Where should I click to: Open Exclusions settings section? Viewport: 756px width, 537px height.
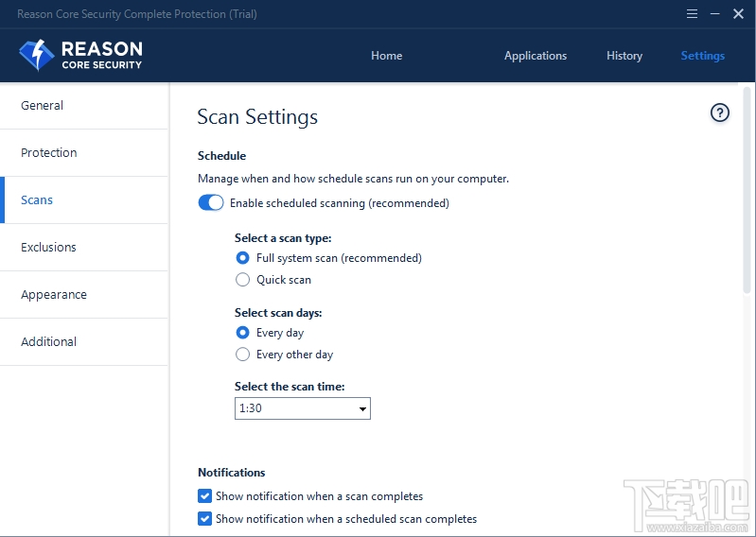coord(84,247)
